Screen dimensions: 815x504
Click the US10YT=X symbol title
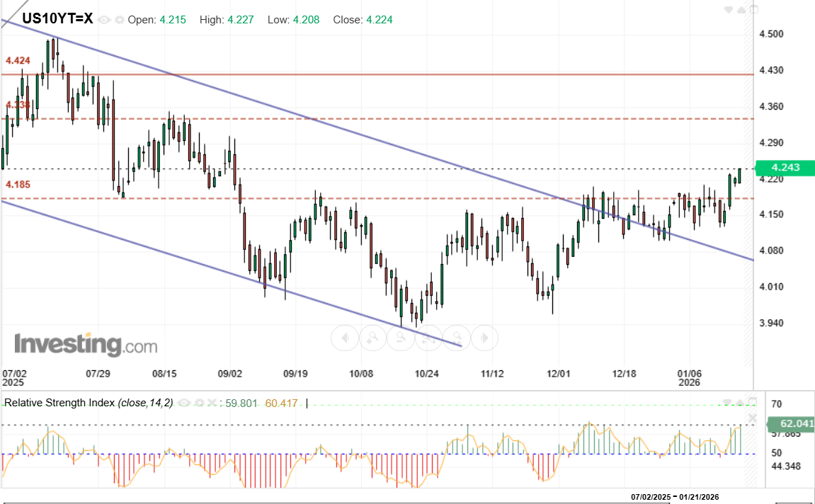coord(57,19)
